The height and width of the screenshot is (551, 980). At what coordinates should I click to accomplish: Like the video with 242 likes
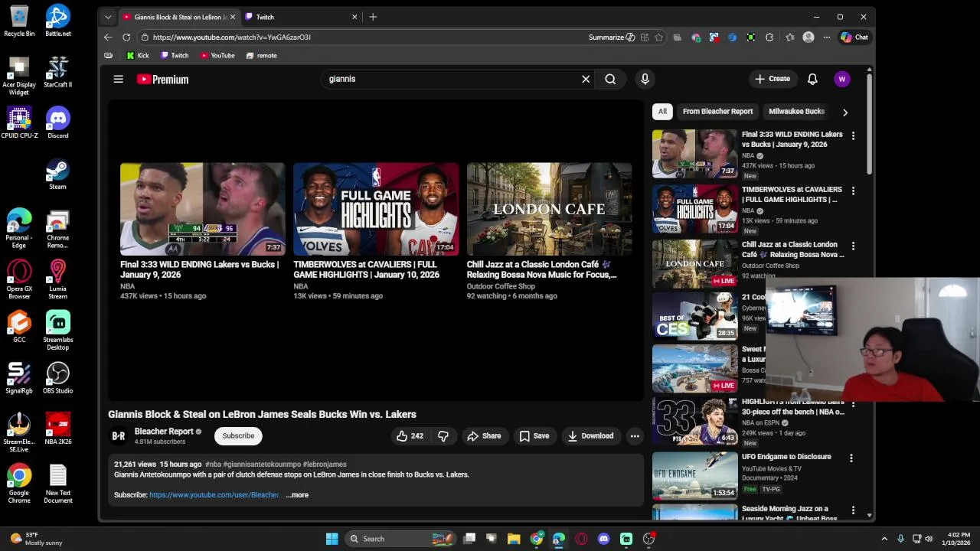(410, 436)
